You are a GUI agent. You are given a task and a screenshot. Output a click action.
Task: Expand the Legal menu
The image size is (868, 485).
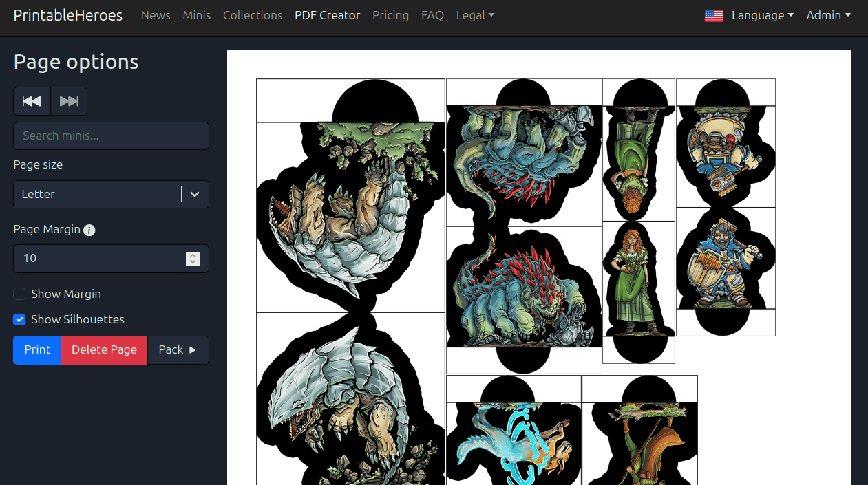coord(475,15)
